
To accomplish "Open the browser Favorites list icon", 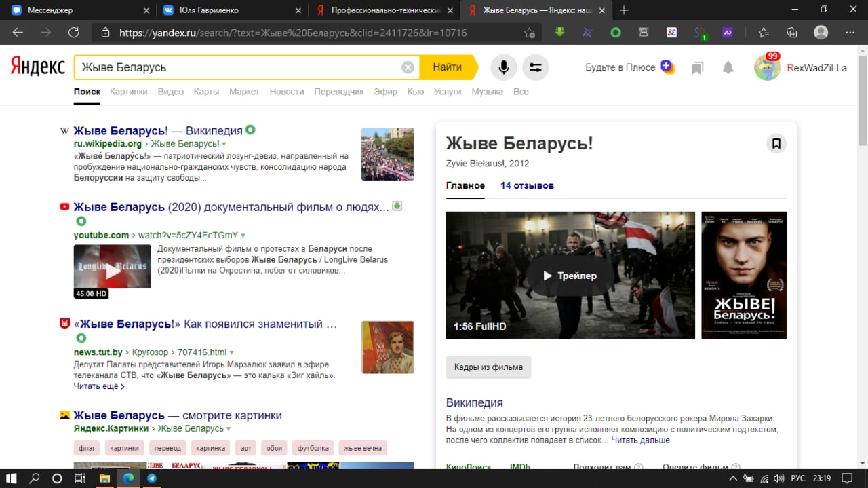I will coord(764,32).
